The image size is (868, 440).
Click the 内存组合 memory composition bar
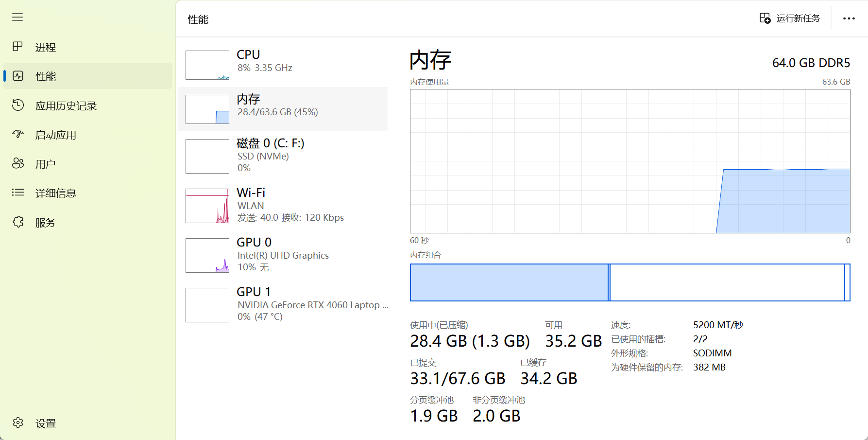point(630,282)
